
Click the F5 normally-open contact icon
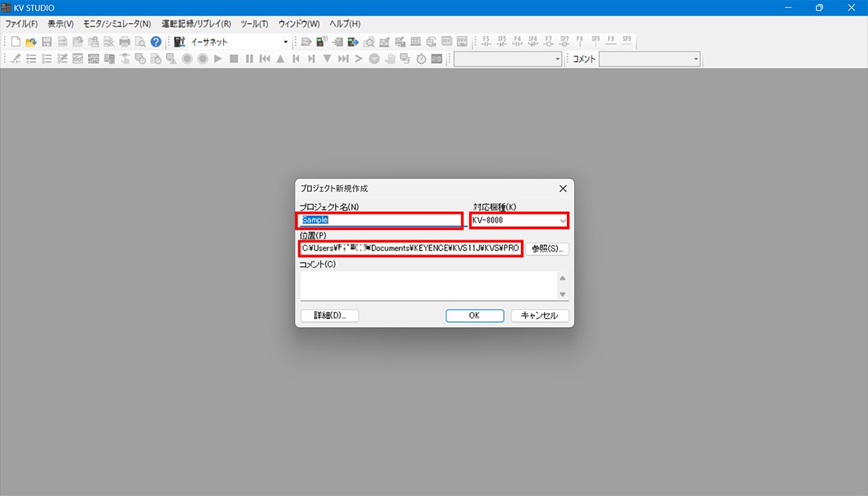[486, 41]
